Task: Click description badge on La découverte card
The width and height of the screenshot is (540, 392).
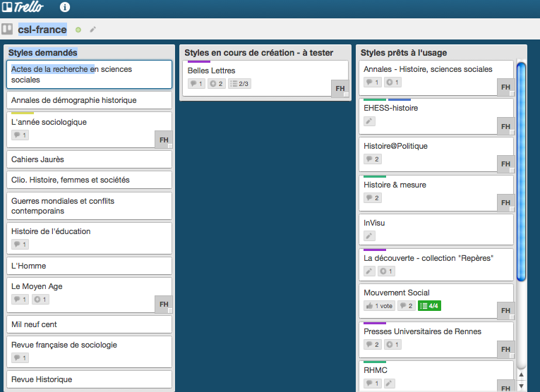Action: (369, 271)
